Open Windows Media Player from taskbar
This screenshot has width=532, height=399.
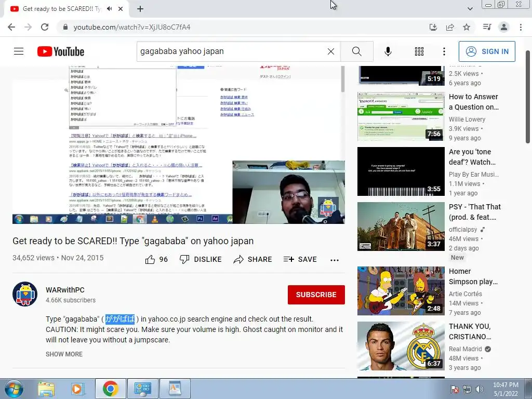tap(77, 389)
